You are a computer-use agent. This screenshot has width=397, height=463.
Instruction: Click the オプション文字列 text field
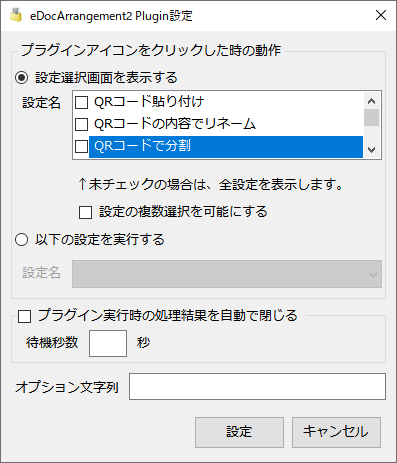(257, 386)
